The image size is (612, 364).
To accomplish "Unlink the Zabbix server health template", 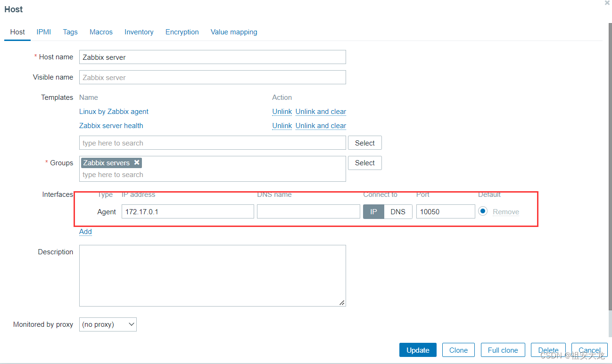I will [282, 126].
